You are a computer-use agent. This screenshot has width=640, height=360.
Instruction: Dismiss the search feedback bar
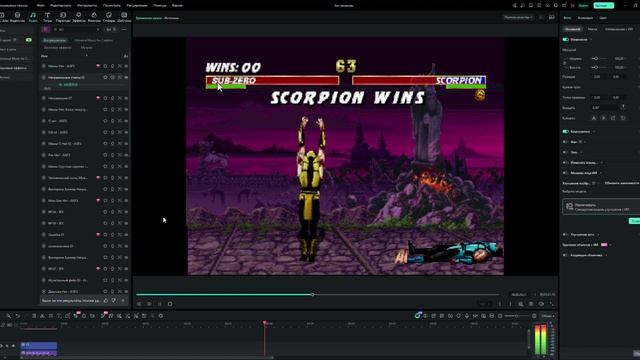pos(123,300)
